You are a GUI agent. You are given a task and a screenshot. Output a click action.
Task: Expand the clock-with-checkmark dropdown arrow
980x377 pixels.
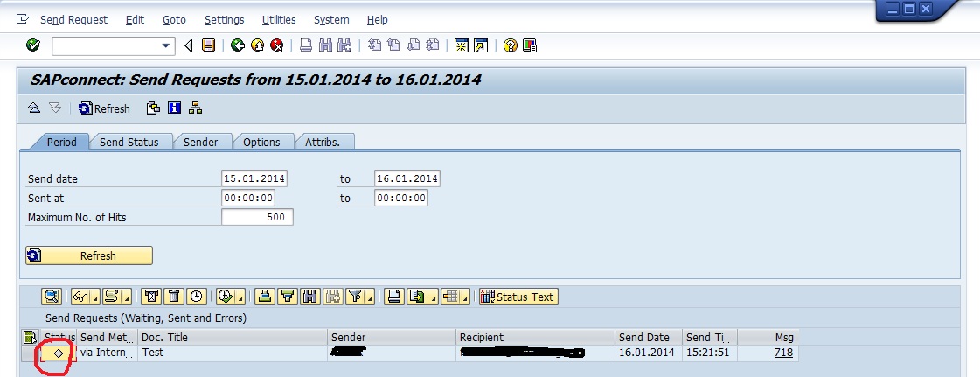tap(241, 299)
